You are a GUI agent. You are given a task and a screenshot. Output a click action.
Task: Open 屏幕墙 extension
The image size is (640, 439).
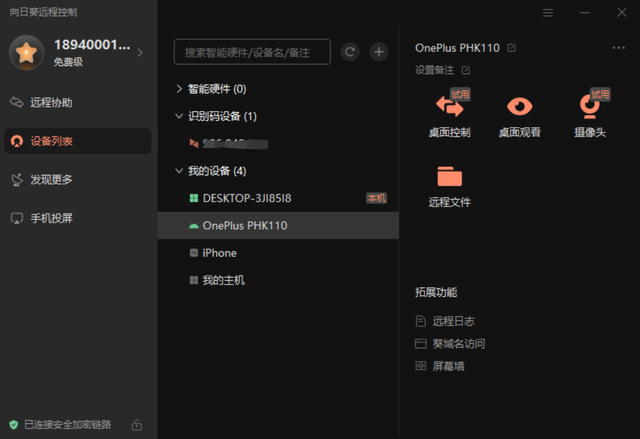tap(440, 366)
